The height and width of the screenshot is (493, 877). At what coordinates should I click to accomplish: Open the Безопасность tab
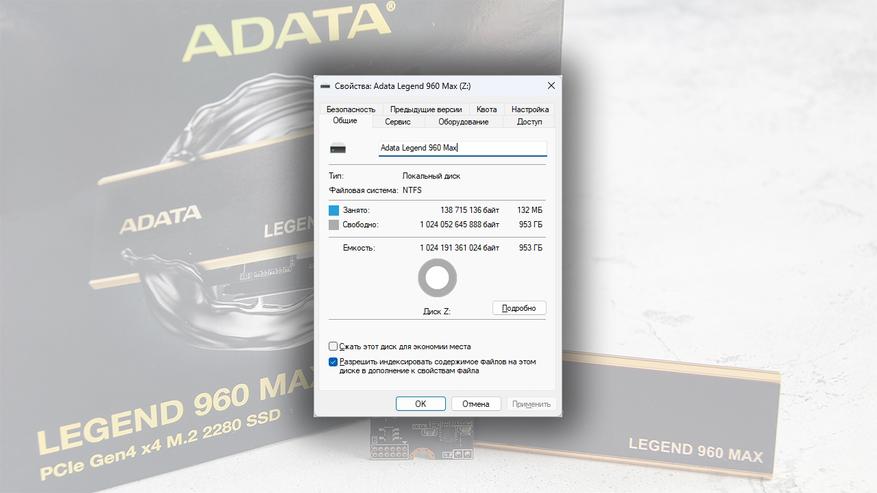tap(351, 109)
